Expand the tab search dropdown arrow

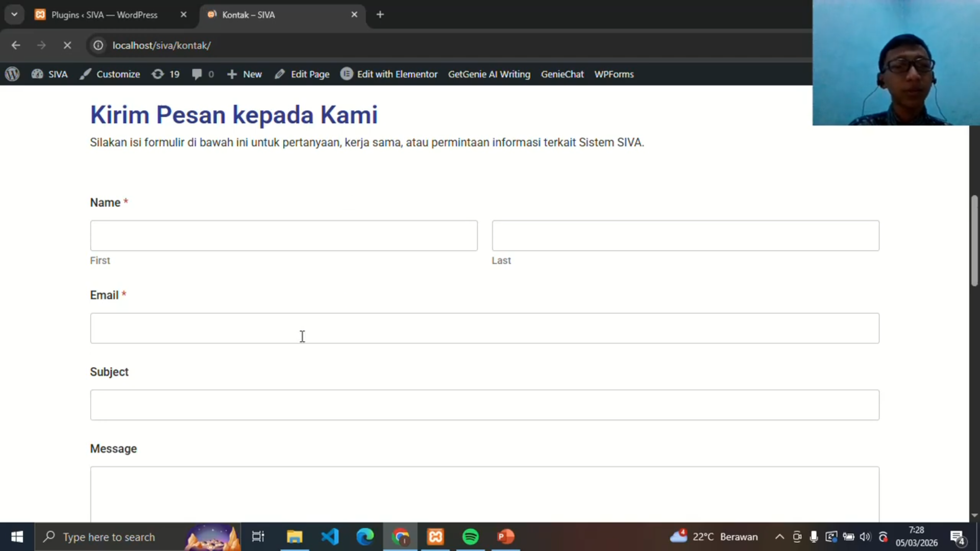click(14, 14)
